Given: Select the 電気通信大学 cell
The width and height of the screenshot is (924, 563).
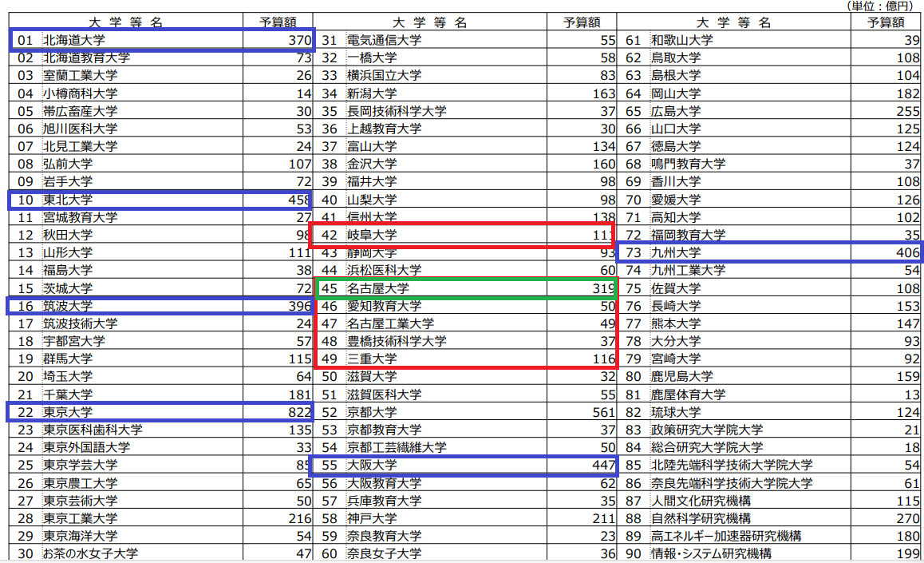Looking at the screenshot, I should 385,40.
